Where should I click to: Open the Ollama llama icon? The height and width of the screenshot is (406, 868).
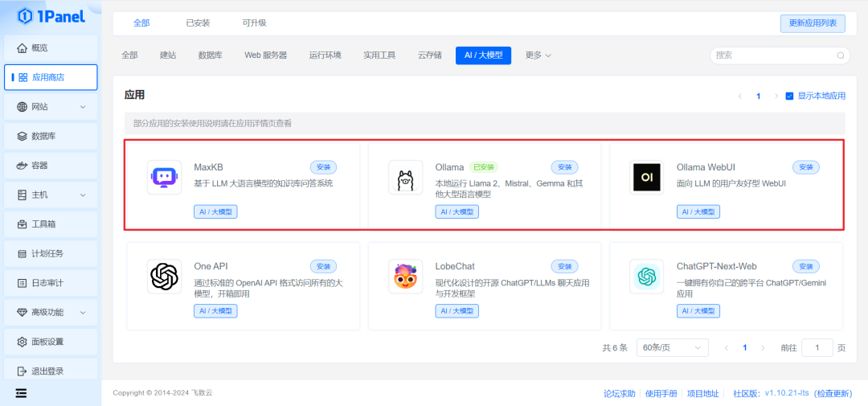[x=406, y=177]
